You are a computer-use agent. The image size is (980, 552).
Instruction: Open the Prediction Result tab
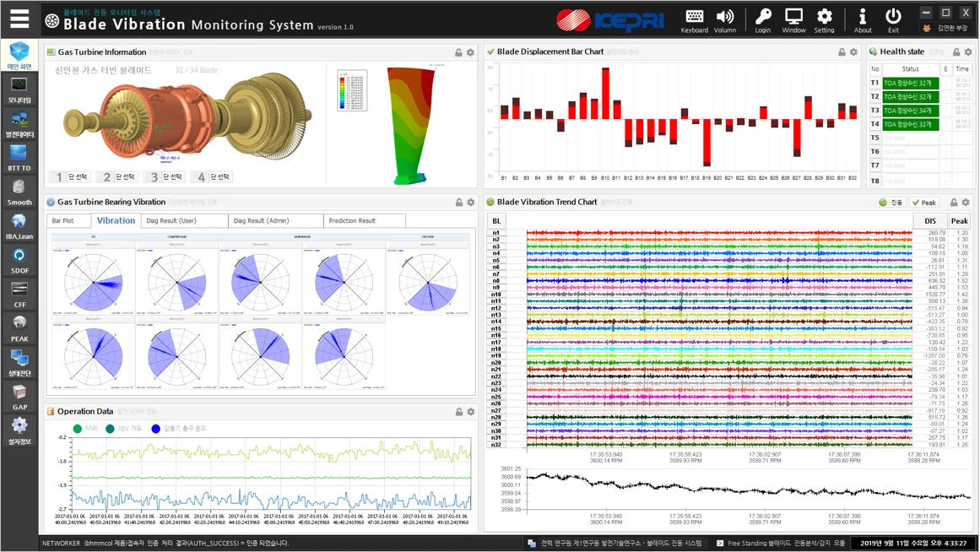pyautogui.click(x=365, y=220)
